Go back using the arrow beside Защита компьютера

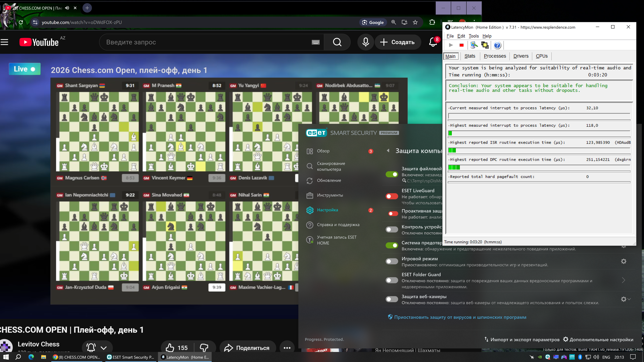(388, 151)
